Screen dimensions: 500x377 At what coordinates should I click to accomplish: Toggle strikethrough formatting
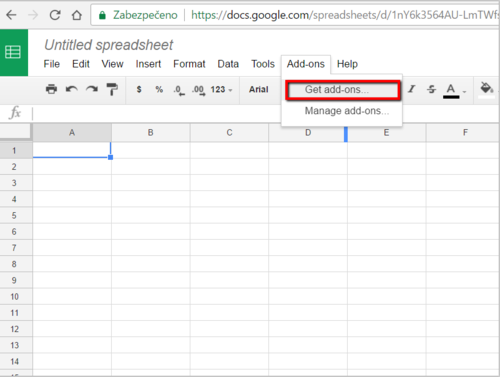click(431, 89)
